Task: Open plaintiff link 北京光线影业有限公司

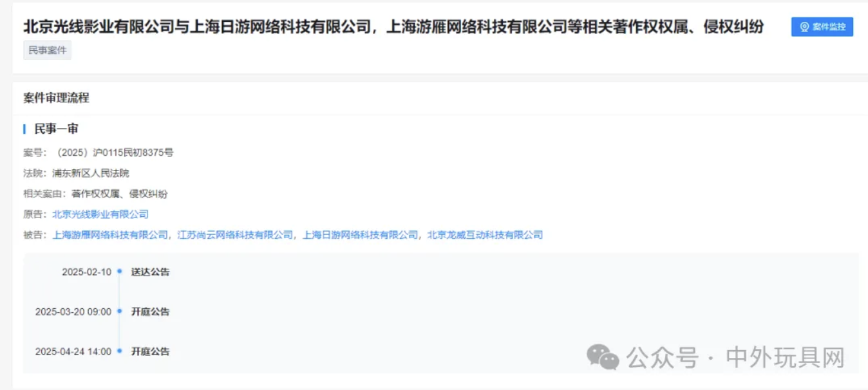Action: [x=100, y=214]
